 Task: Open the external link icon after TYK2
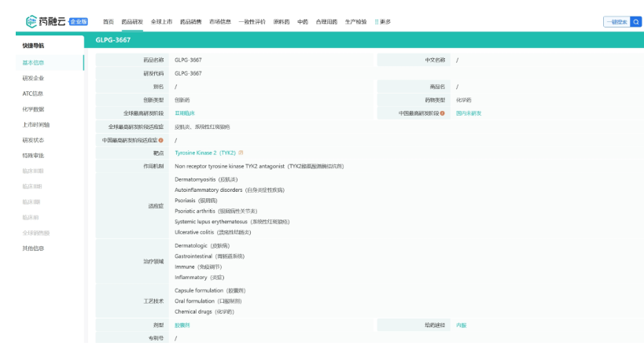(241, 153)
